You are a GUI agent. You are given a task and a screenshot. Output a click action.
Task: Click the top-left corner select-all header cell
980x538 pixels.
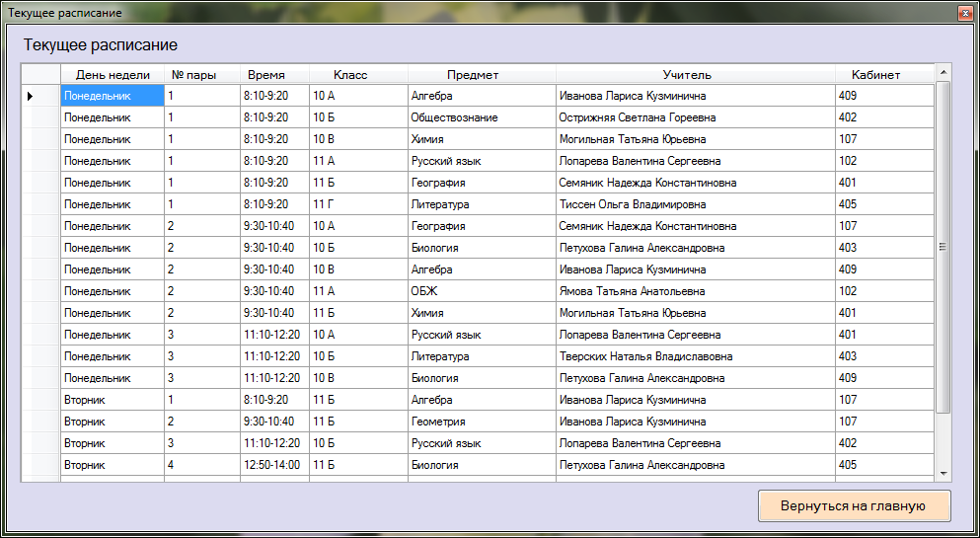[x=41, y=75]
